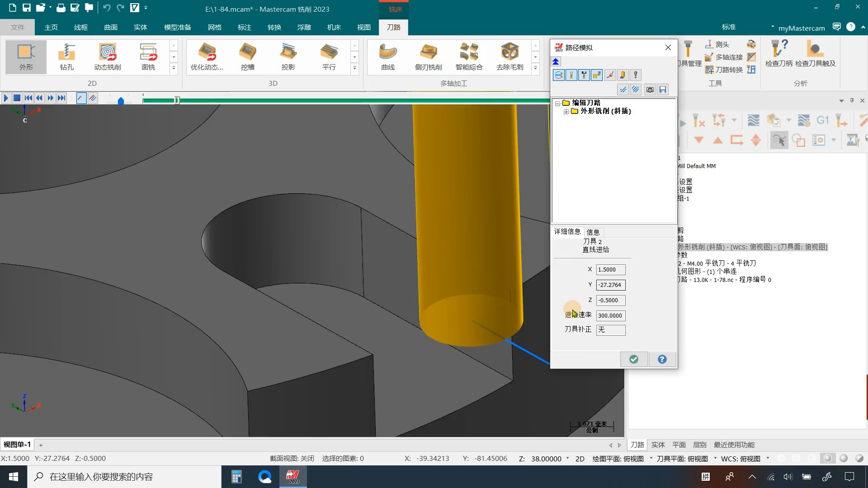
Task: Toggle trace mode in the simulation bar
Action: (x=81, y=98)
